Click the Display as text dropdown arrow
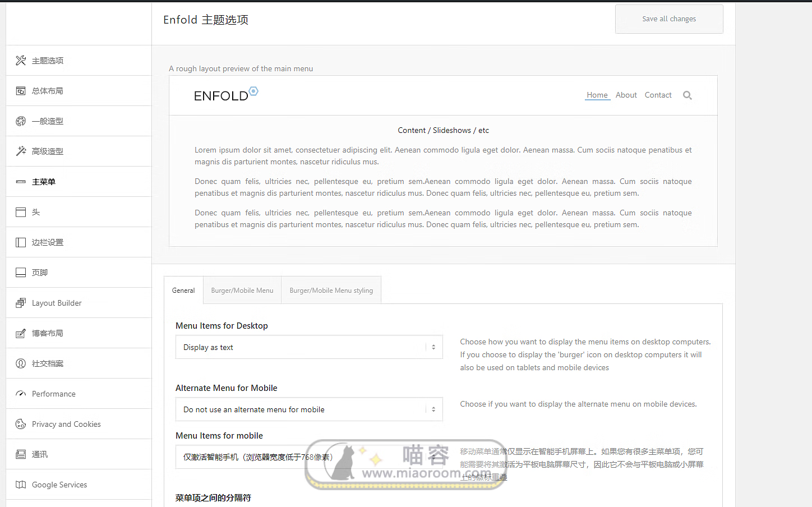Viewport: 812px width, 507px height. [433, 347]
